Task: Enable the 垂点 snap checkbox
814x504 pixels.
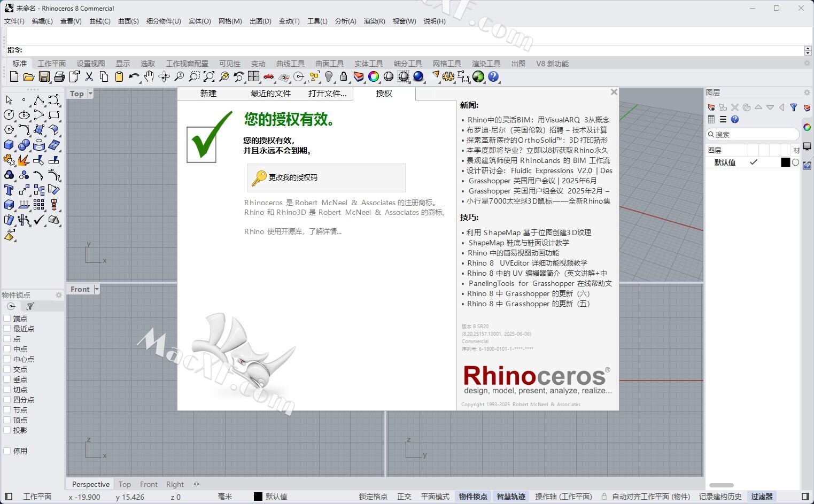Action: (7, 379)
